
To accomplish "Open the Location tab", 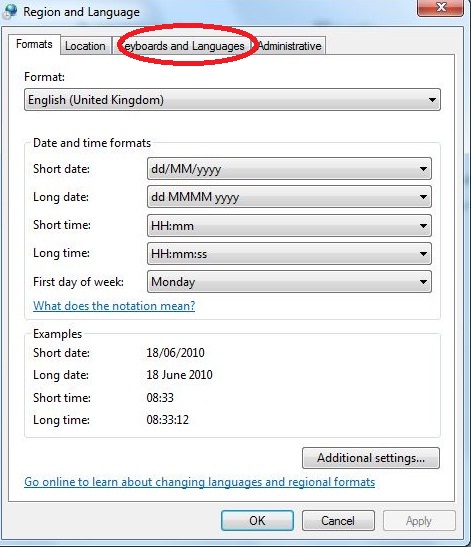I will (85, 46).
